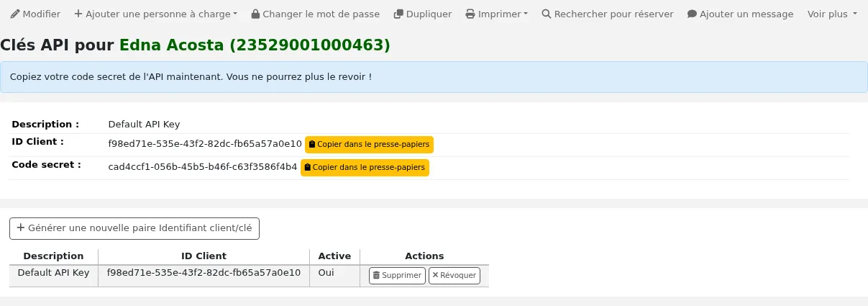Image resolution: width=868 pixels, height=306 pixels.
Task: Click the plus icon for Ajouter une personne à charge
Action: [x=78, y=14]
